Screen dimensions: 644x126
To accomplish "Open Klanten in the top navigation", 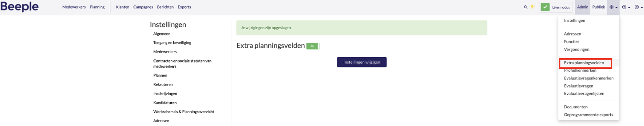I will 122,7.
